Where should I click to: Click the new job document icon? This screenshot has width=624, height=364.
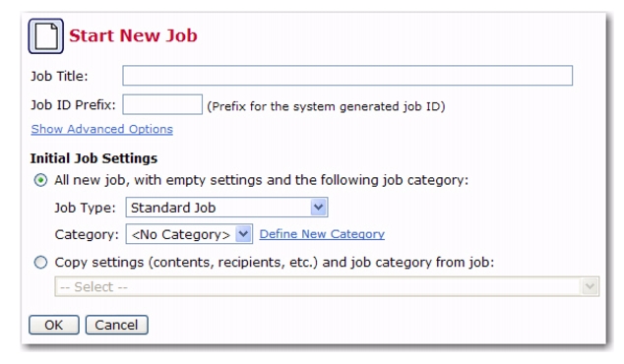tap(45, 36)
